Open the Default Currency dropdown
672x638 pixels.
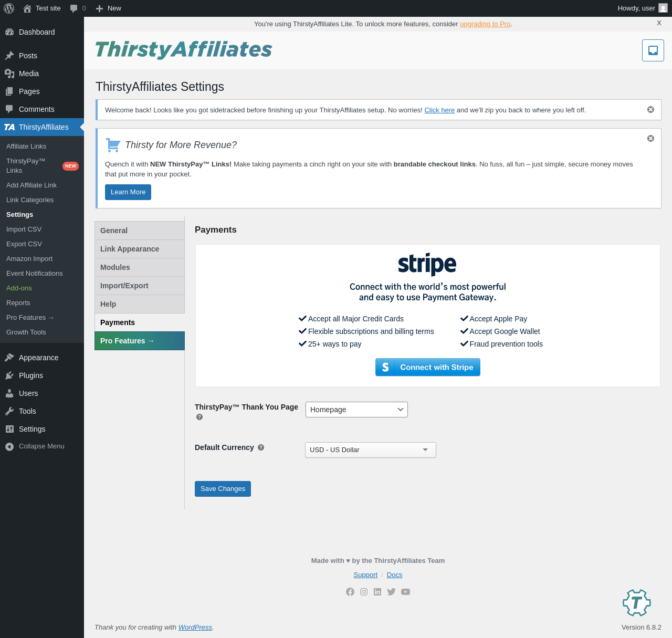click(x=371, y=450)
